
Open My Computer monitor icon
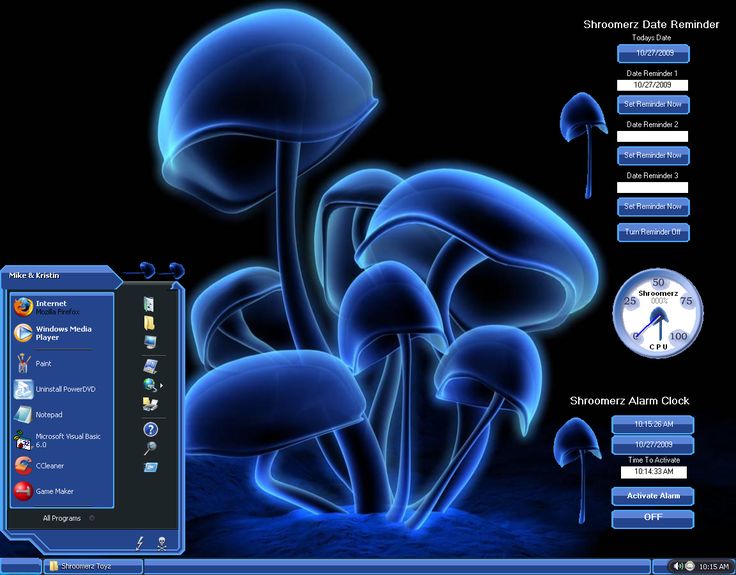[x=150, y=341]
